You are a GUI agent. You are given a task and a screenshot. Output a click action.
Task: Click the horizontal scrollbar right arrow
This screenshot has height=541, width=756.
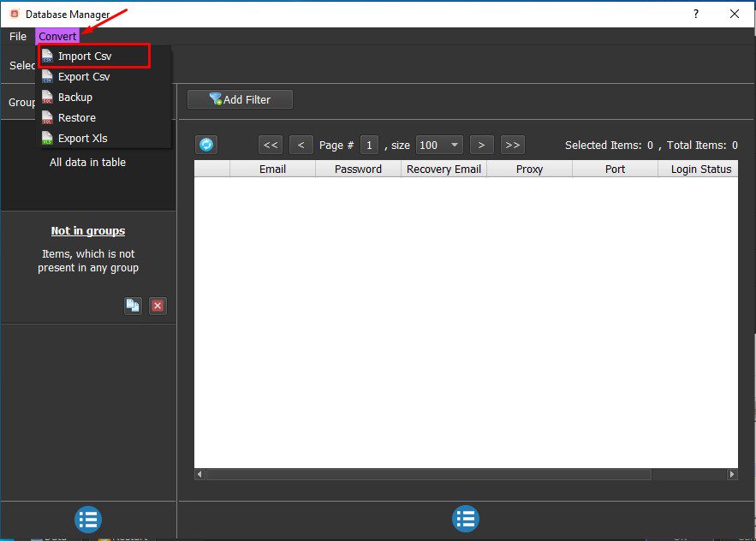[732, 474]
